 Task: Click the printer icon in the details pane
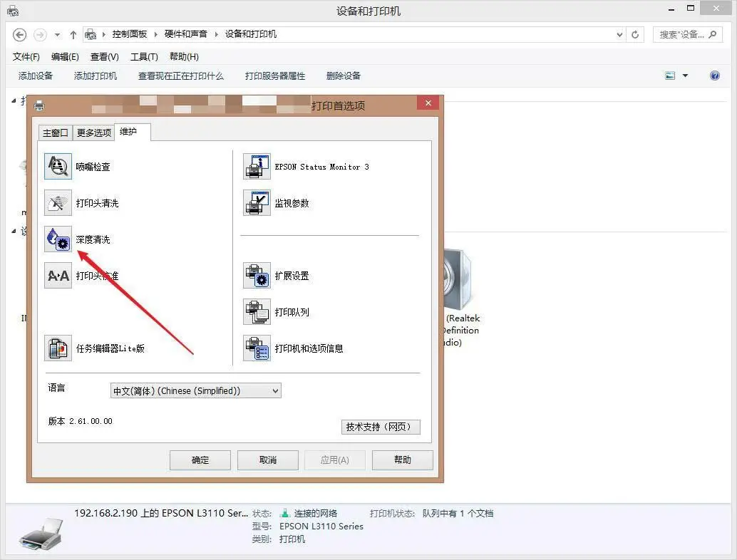coord(41,533)
